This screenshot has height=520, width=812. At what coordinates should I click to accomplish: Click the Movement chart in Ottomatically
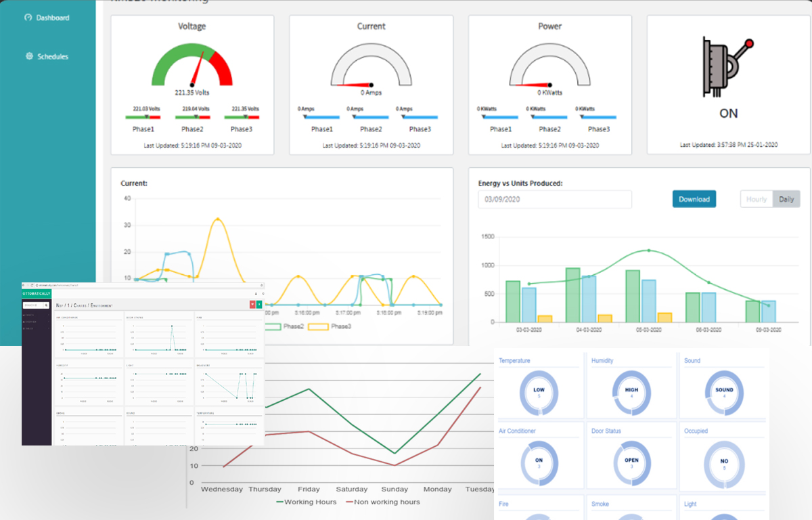(229, 382)
